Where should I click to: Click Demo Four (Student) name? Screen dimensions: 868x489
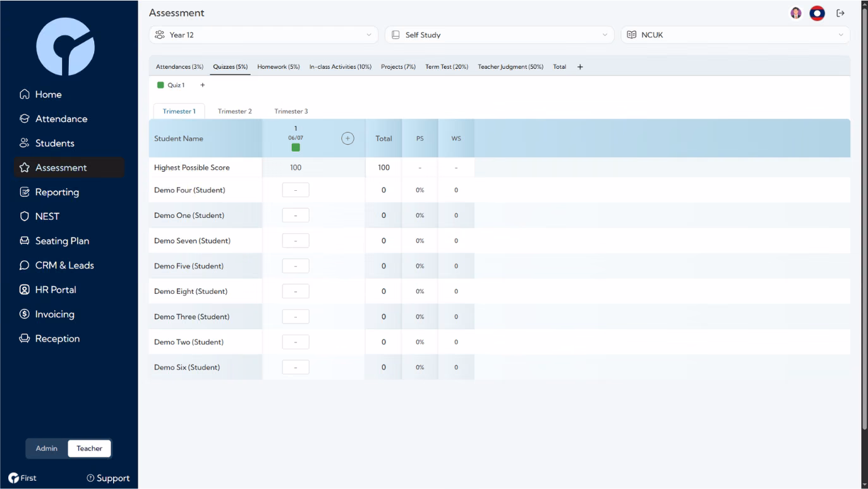(x=190, y=190)
